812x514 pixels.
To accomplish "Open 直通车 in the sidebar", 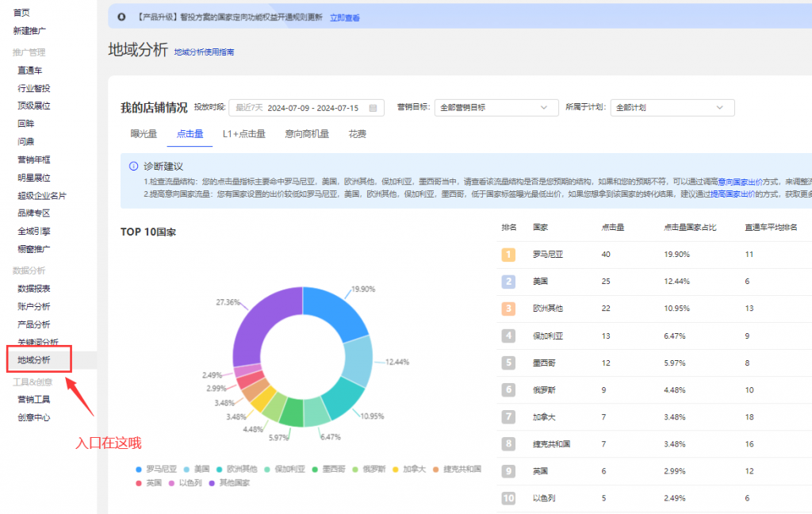I will pyautogui.click(x=30, y=71).
